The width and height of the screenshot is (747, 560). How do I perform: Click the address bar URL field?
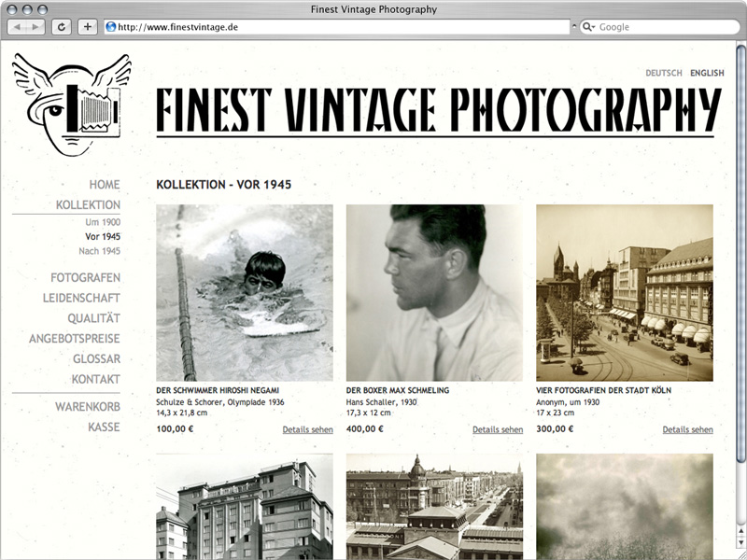pyautogui.click(x=337, y=27)
